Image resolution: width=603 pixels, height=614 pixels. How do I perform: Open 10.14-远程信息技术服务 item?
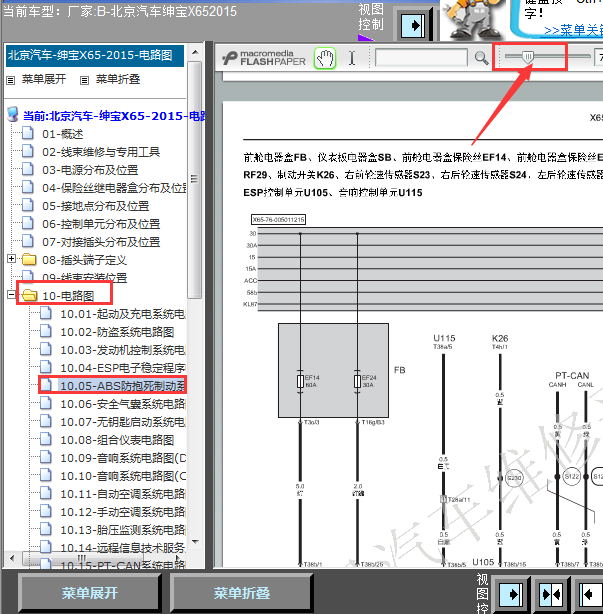pyautogui.click(x=123, y=547)
